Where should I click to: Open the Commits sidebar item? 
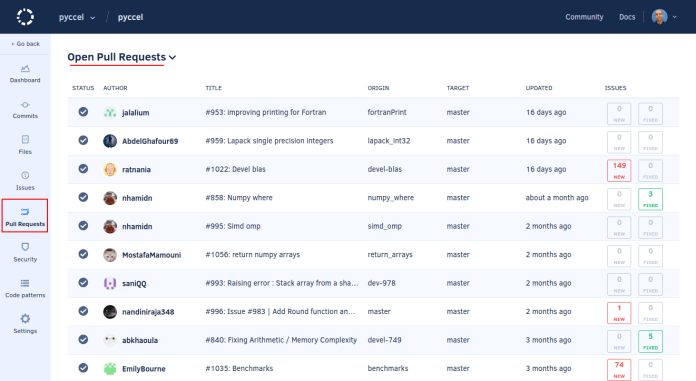[x=25, y=110]
